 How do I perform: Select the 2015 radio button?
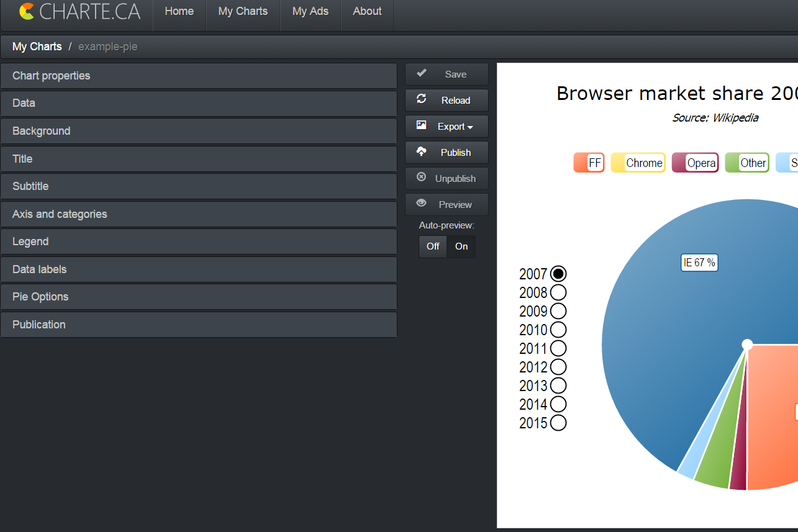coord(558,423)
